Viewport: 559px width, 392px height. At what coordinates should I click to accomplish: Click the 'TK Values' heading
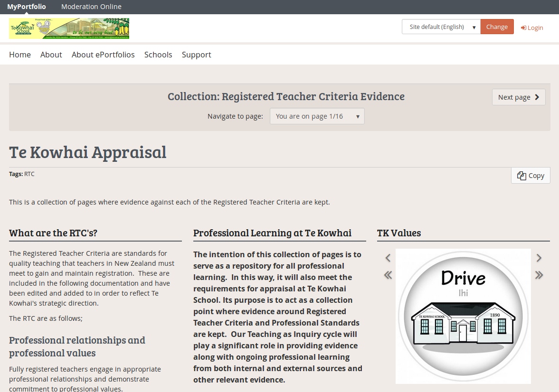coord(399,233)
